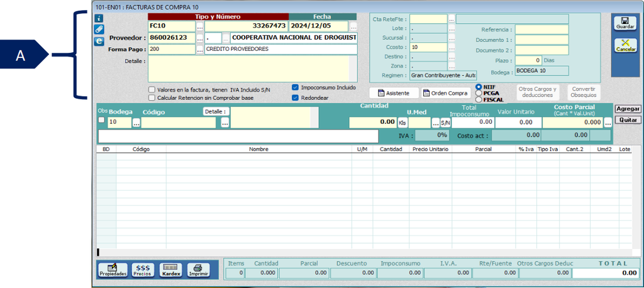Open Propiedades at the bottom

click(x=113, y=270)
